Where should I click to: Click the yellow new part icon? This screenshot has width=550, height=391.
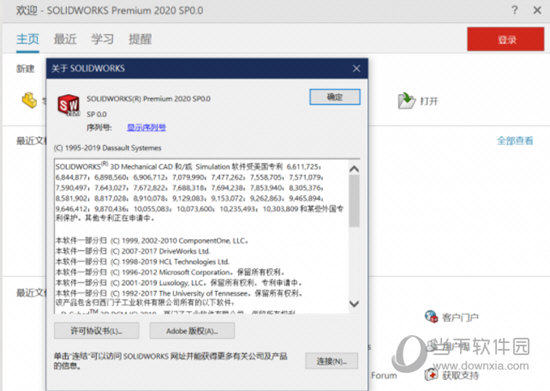pos(29,100)
